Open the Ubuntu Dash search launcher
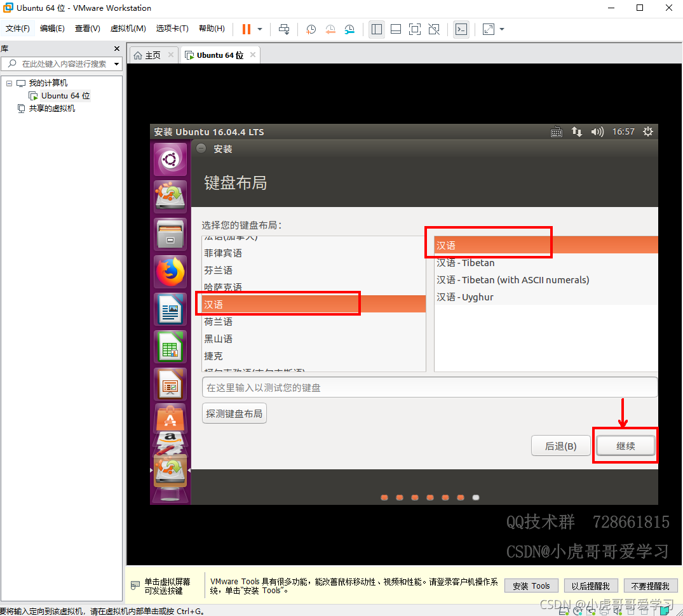The height and width of the screenshot is (616, 683). pos(170,159)
